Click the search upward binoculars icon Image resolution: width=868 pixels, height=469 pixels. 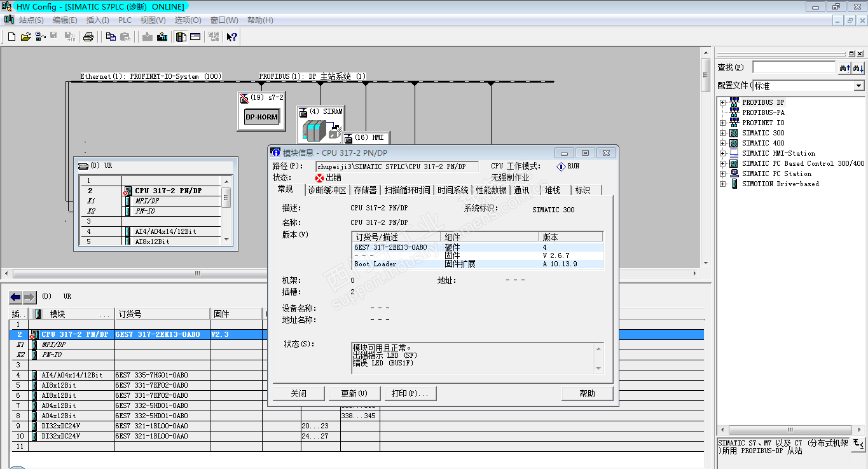pyautogui.click(x=845, y=67)
